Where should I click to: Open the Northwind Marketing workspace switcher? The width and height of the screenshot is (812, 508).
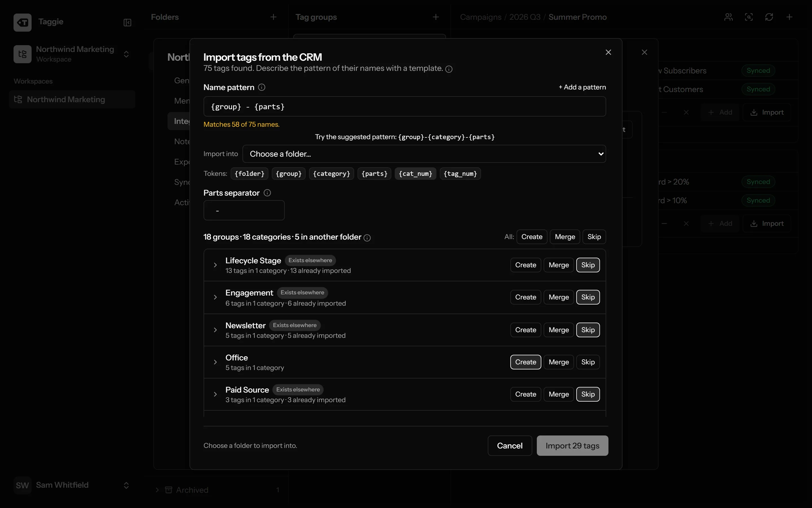pyautogui.click(x=126, y=54)
